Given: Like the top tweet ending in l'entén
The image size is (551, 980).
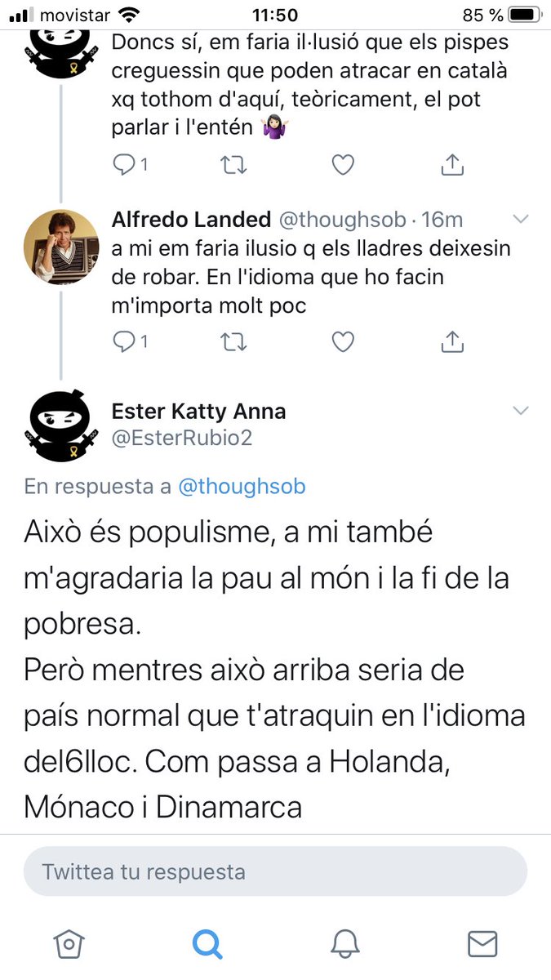Looking at the screenshot, I should click(344, 165).
